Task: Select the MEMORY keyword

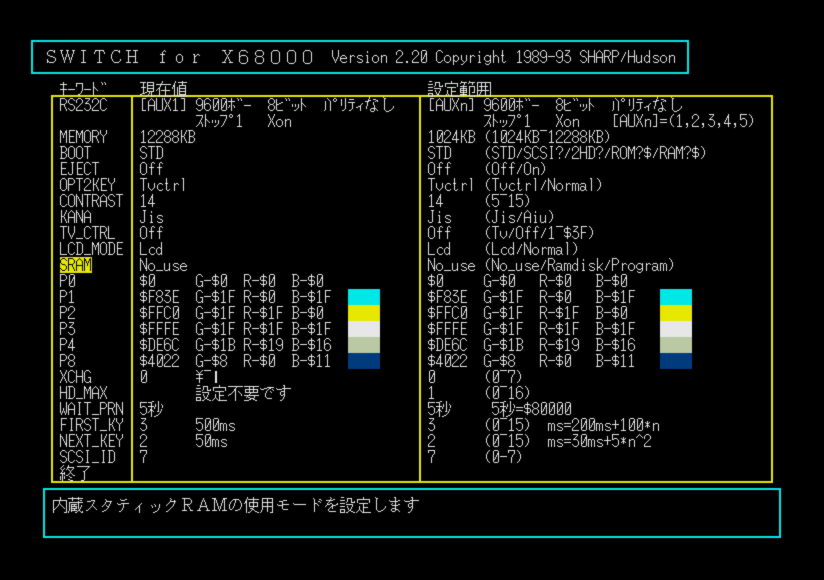Action: tap(83, 137)
